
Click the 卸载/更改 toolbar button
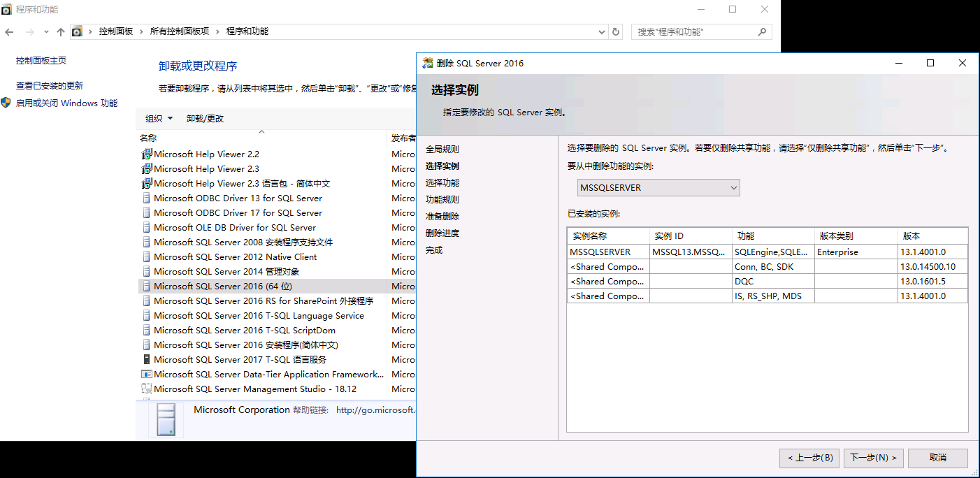point(205,119)
